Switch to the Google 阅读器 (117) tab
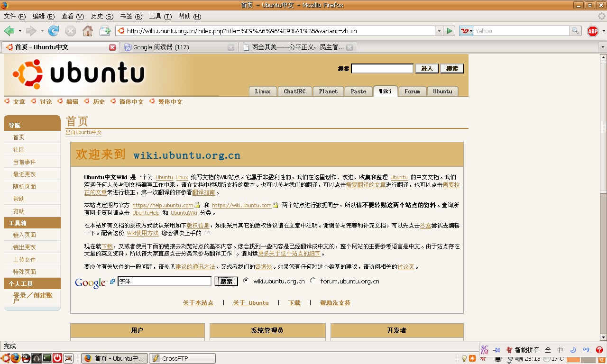Viewport: 607px width, 364px height. click(x=178, y=47)
